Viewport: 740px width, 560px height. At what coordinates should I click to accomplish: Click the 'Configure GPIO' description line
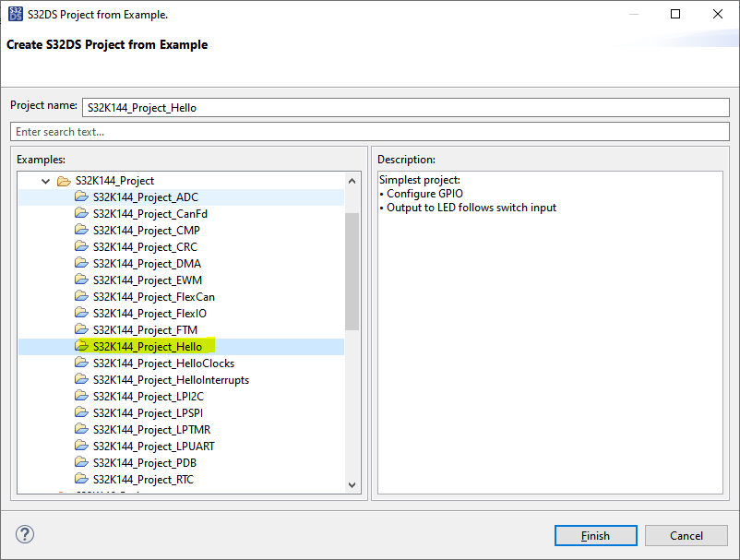coord(424,194)
